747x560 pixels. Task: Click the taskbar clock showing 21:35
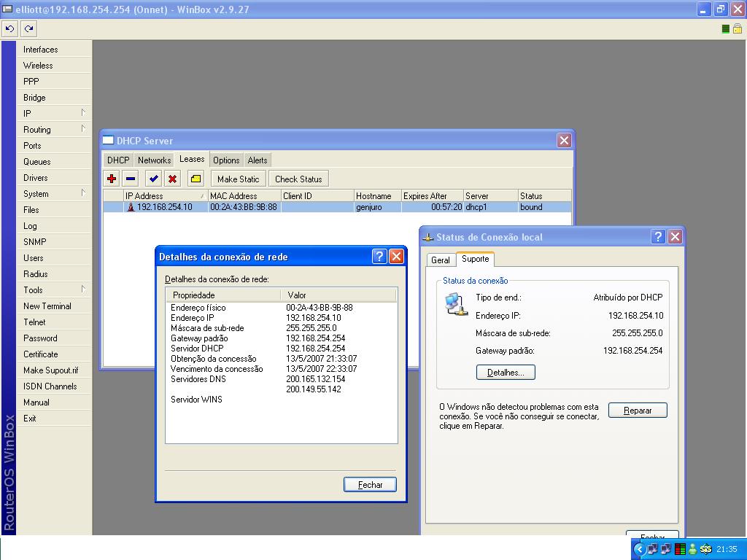[727, 549]
